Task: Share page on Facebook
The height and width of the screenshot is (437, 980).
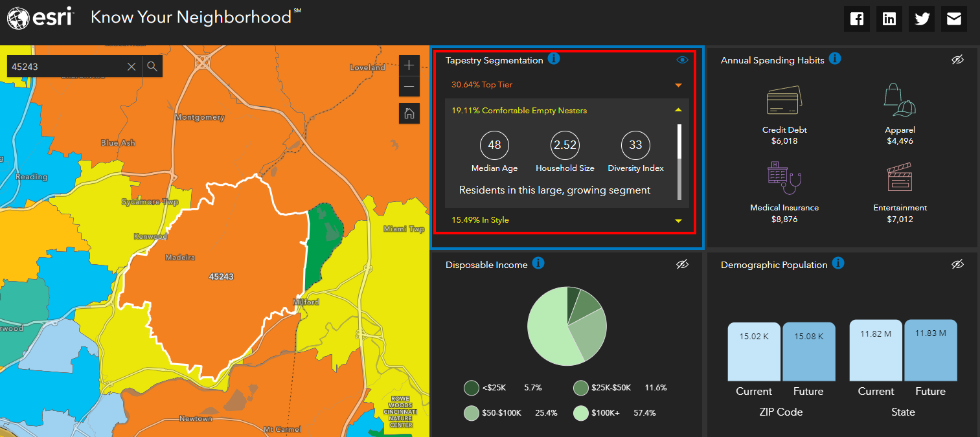Action: point(856,19)
